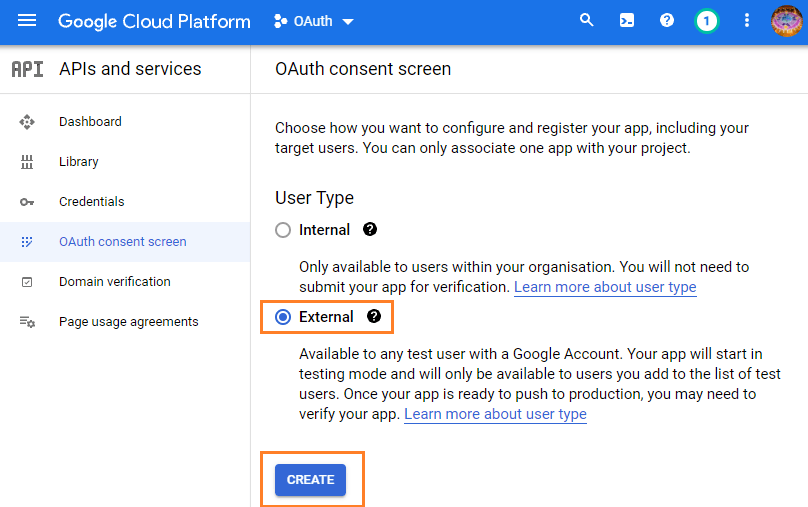This screenshot has width=808, height=507.
Task: Click the User Type heading
Action: [314, 198]
